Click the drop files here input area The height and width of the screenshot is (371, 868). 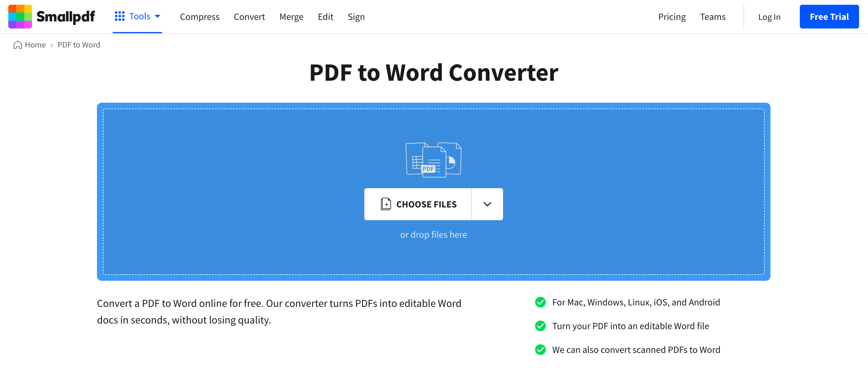[434, 192]
